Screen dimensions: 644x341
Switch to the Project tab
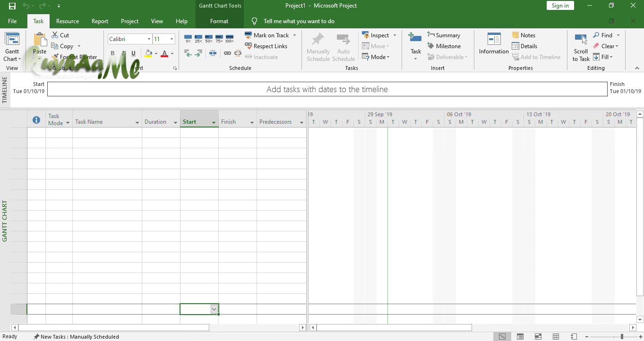click(x=129, y=21)
